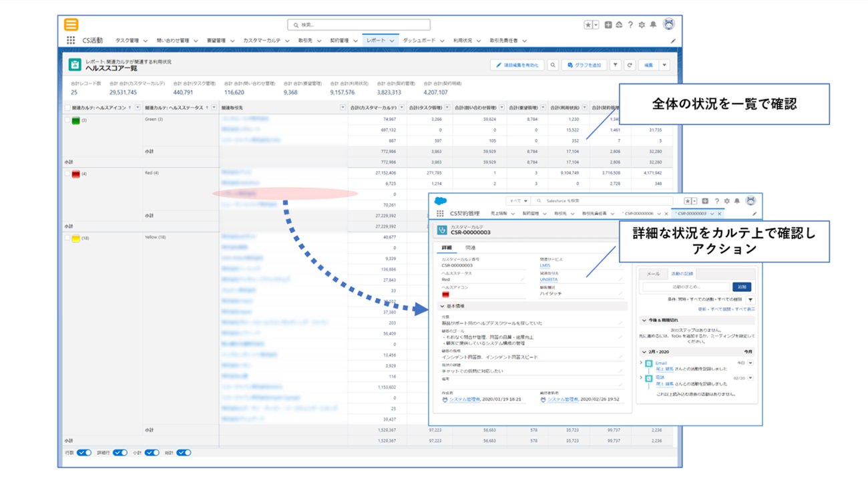The height and width of the screenshot is (481, 868).
Task: Open the notifications bell in the report window
Action: click(x=652, y=25)
